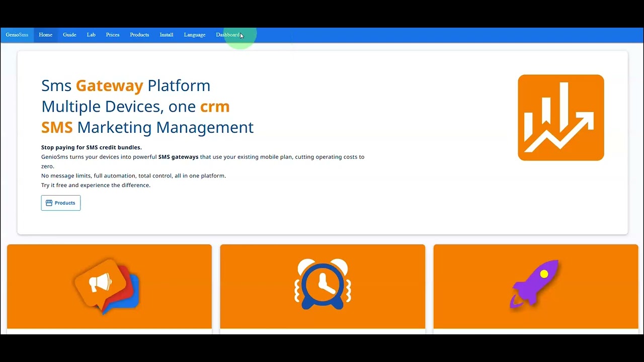Viewport: 644px width, 362px height.
Task: Open the Prices page in navbar
Action: 113,35
